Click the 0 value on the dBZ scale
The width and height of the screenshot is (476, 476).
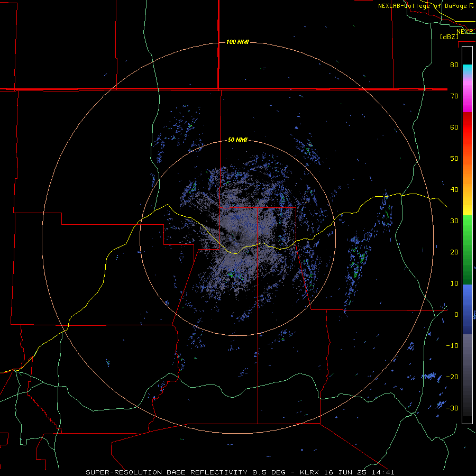(456, 315)
